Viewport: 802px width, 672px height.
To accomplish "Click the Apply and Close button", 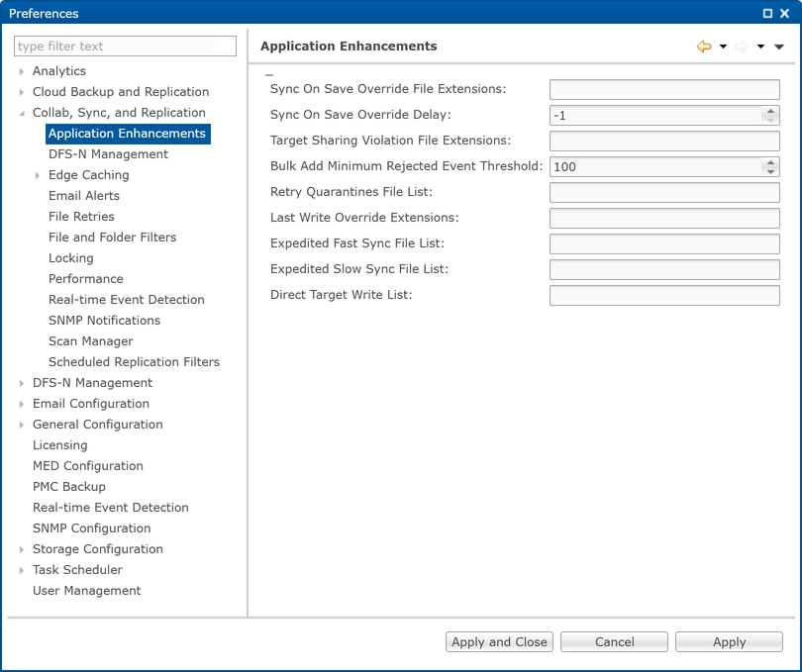I will click(499, 642).
